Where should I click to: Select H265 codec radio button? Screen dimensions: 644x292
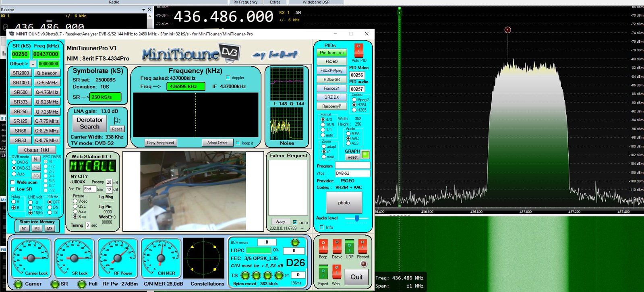[x=354, y=110]
